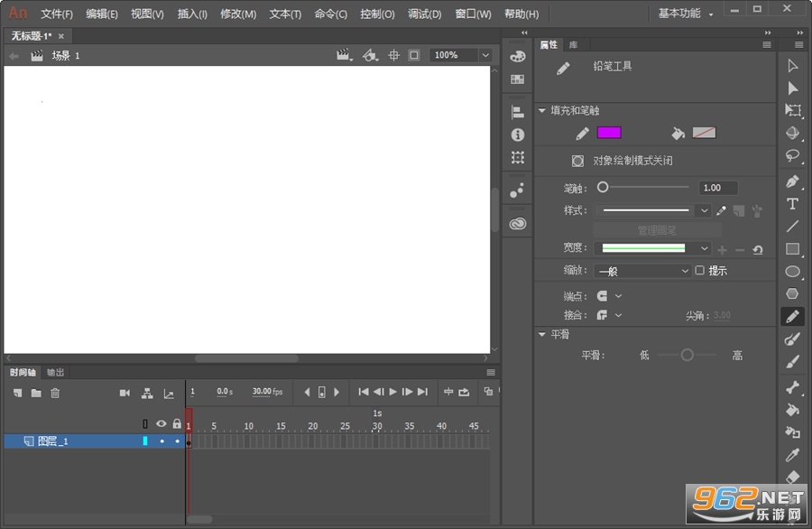Select the 3D Rotation tool
Viewport: 812px width, 529px height.
792,133
